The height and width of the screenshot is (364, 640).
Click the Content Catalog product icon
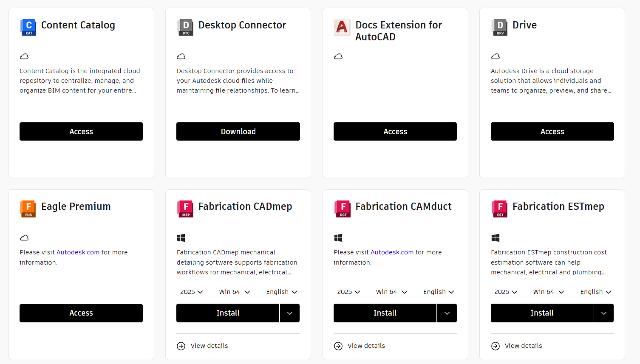click(28, 27)
